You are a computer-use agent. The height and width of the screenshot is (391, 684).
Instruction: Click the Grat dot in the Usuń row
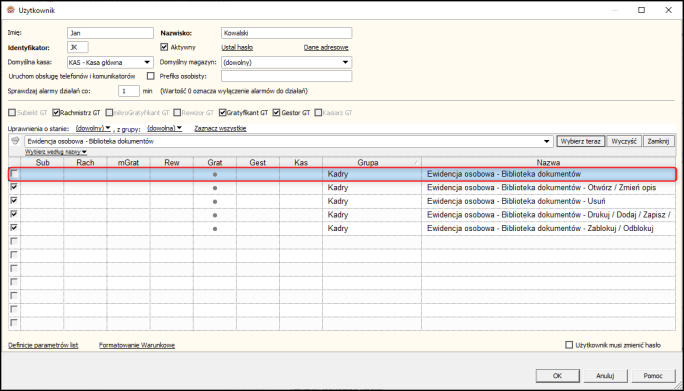tap(215, 202)
